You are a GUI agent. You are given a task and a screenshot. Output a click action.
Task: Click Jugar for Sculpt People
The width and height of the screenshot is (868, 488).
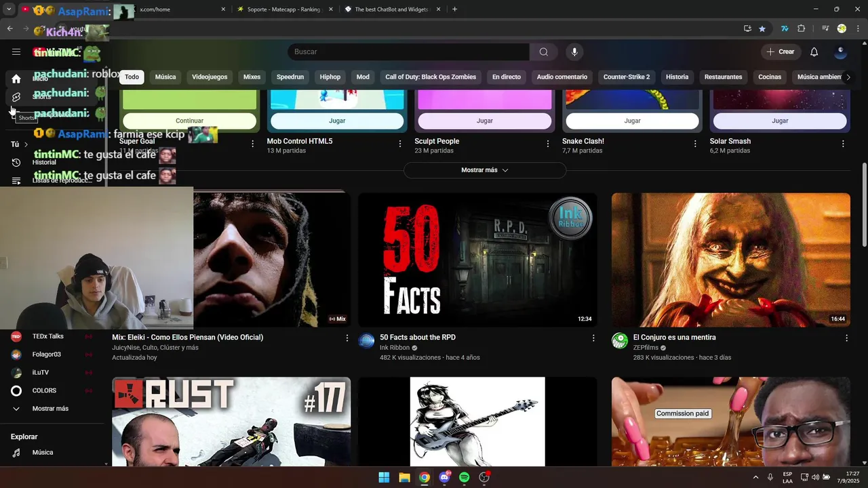pyautogui.click(x=485, y=121)
